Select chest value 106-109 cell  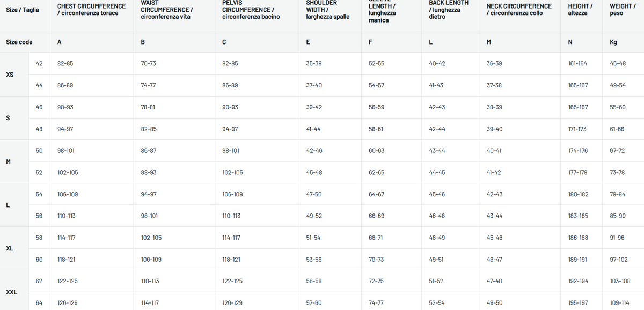click(x=68, y=194)
